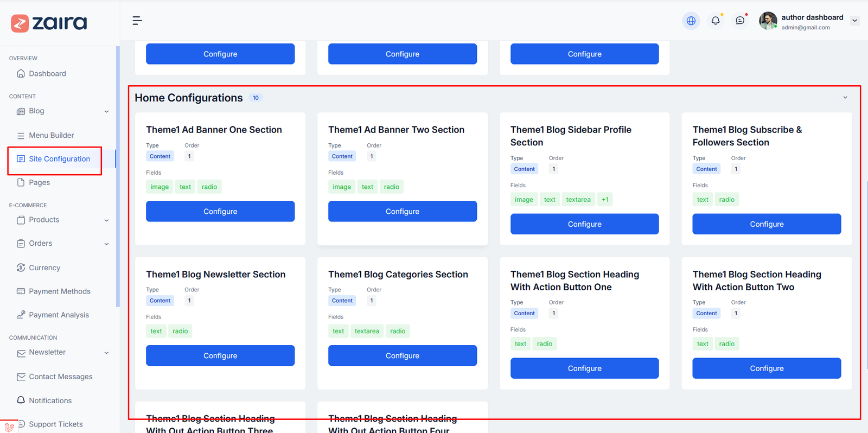Configure Theme1 Blog Categories Section
This screenshot has width=868, height=433.
coord(402,355)
